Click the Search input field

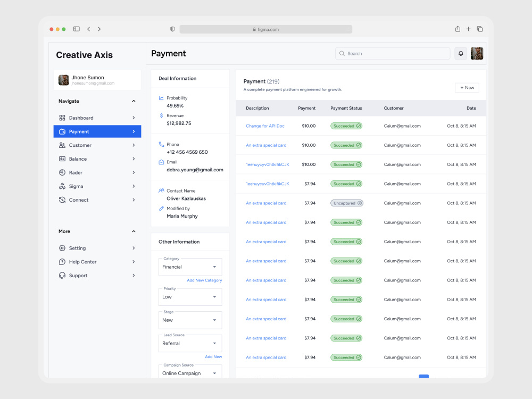coord(393,53)
